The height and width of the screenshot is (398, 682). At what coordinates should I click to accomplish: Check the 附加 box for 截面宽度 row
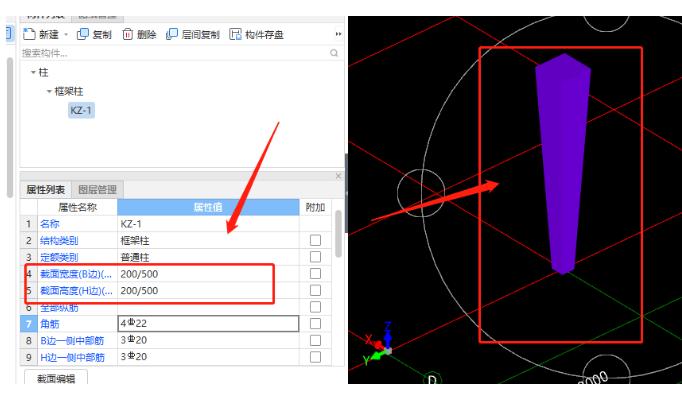coord(315,274)
